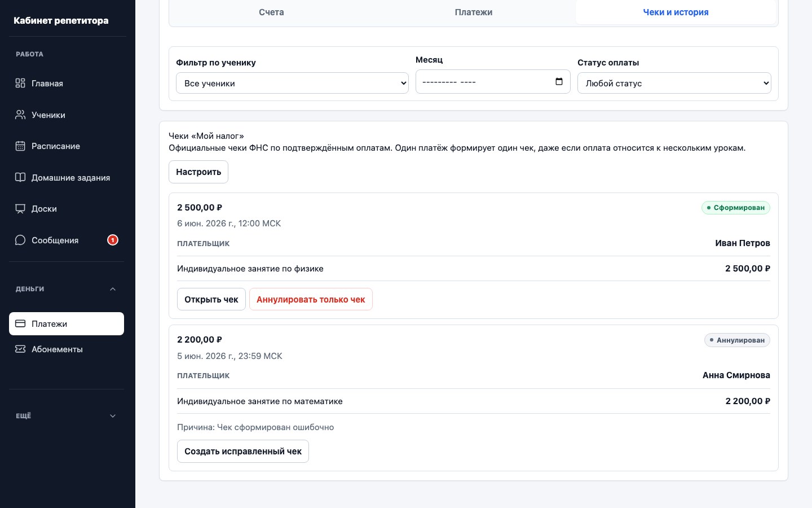Click payer name Анна Смирнова
The width and height of the screenshot is (812, 508).
736,375
